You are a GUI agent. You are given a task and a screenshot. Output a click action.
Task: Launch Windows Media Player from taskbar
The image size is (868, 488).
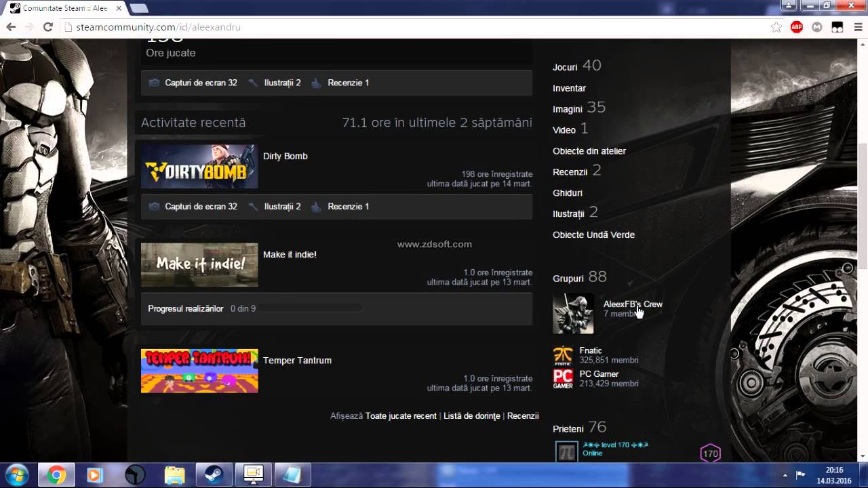[96, 475]
